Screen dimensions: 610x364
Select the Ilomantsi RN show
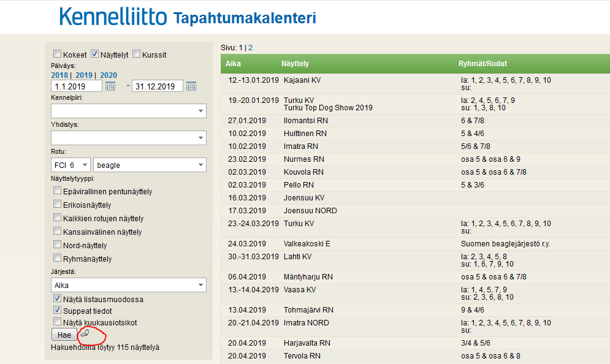(306, 121)
